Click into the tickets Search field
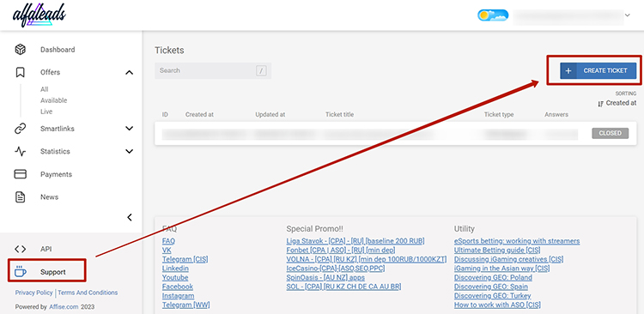This screenshot has width=644, height=314. (213, 70)
